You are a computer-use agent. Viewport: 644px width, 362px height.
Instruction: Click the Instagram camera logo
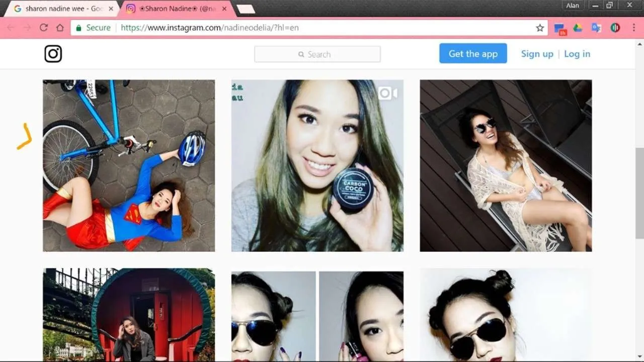[x=53, y=54]
